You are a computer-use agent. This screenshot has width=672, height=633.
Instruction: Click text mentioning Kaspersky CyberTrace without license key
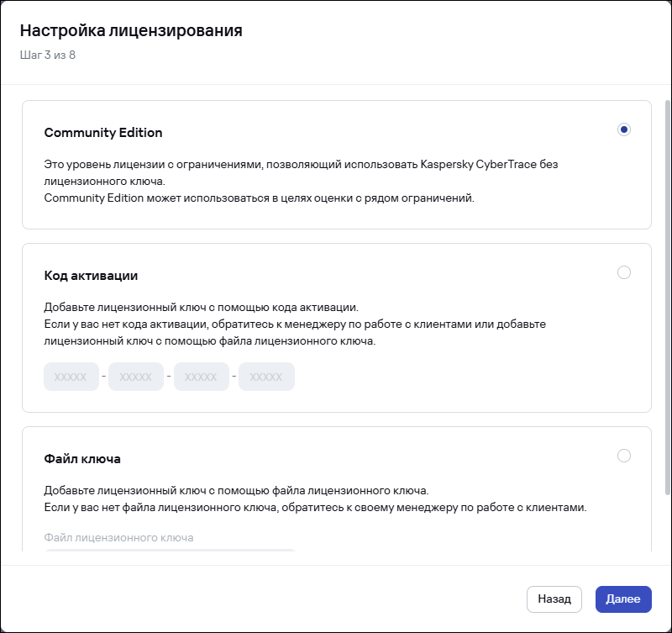(301, 165)
